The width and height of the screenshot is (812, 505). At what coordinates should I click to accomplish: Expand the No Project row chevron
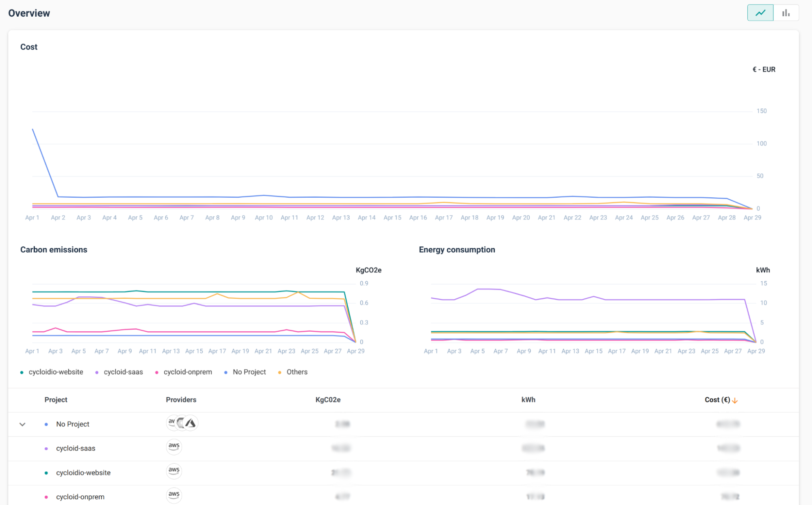(x=22, y=424)
